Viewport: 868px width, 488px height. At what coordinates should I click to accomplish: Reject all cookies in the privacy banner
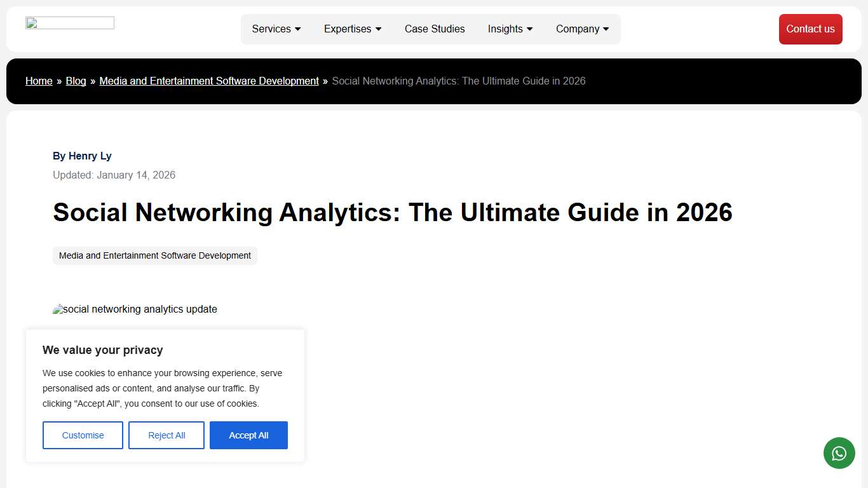[x=166, y=435]
